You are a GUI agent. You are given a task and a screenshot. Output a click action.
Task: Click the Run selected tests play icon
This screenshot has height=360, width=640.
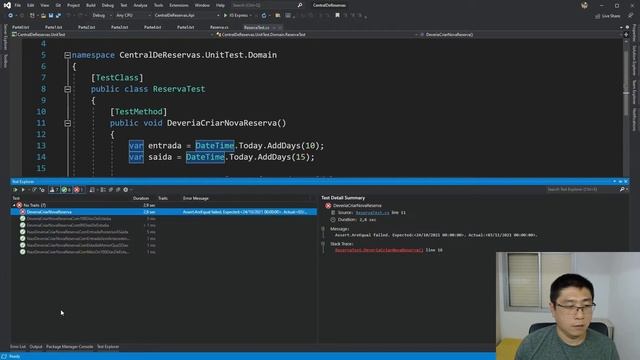click(23, 190)
